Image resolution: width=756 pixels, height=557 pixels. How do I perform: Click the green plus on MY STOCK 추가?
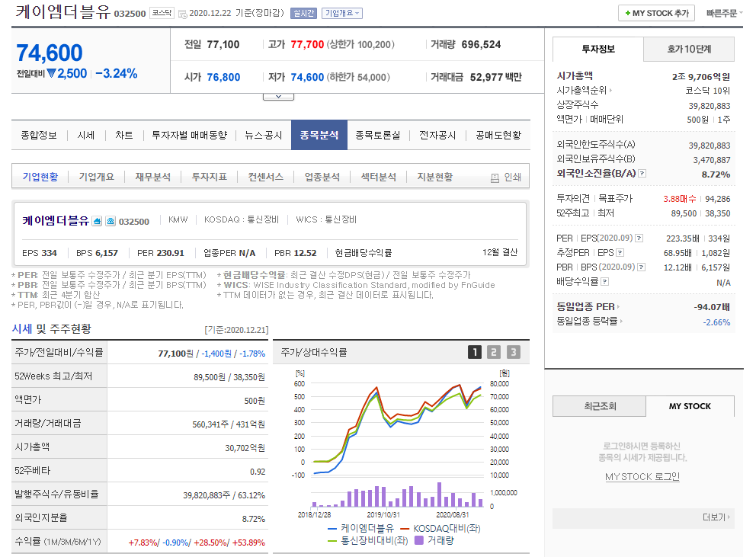pos(628,13)
